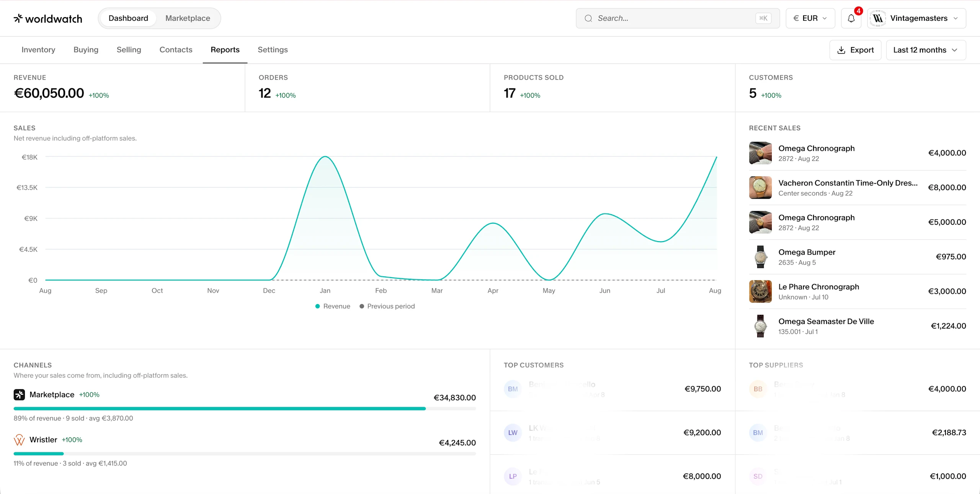
Task: Click the €34,830.00 Marketplace total
Action: (454, 398)
